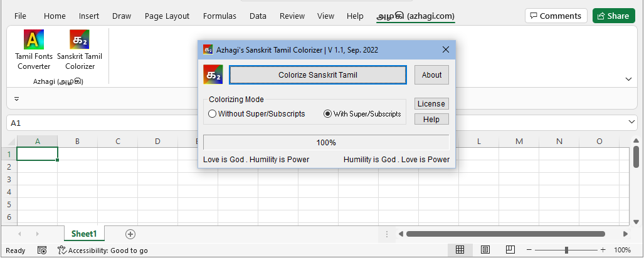The image size is (644, 258).
Task: Launch the Sanskrit Tamil Colorizer ribbon icon
Action: pos(80,49)
